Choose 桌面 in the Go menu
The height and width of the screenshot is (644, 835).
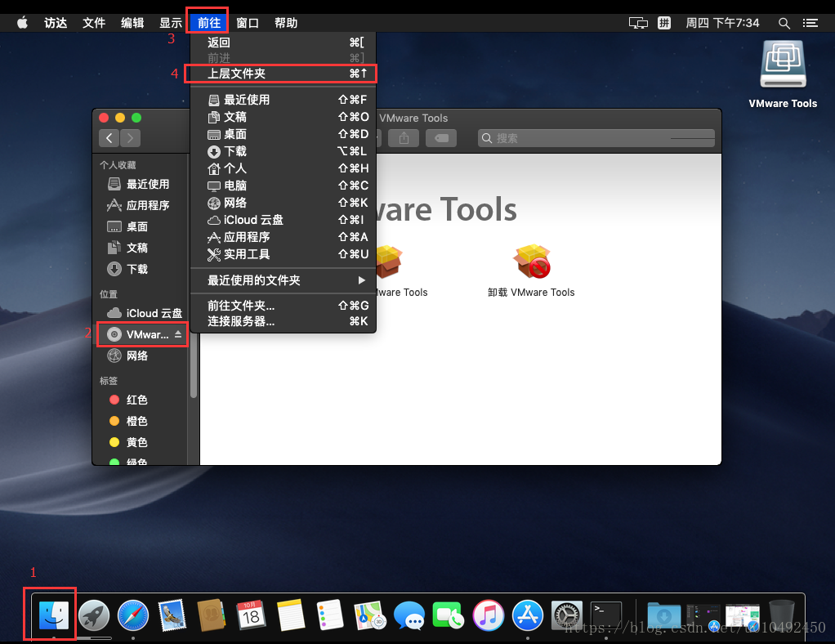click(284, 134)
